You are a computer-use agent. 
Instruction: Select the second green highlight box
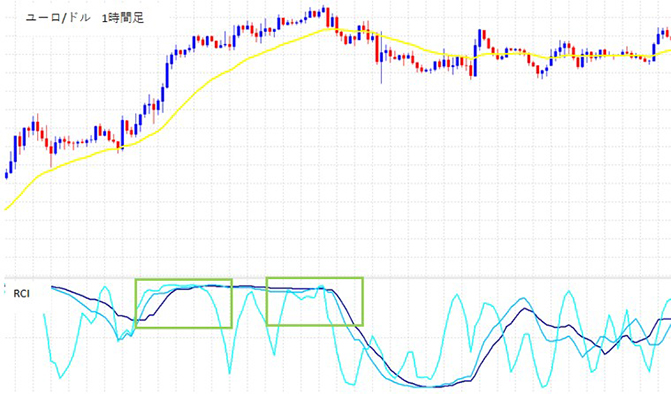pyautogui.click(x=315, y=302)
